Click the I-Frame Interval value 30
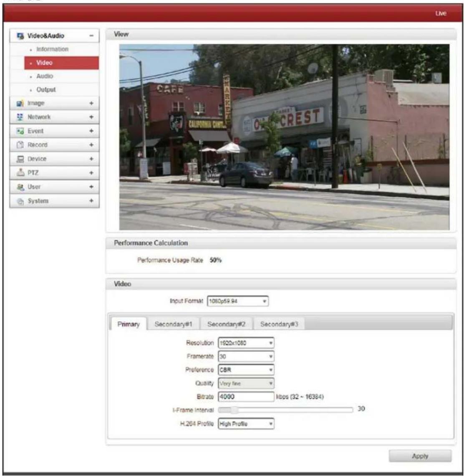This screenshot has width=464, height=476. click(x=361, y=409)
